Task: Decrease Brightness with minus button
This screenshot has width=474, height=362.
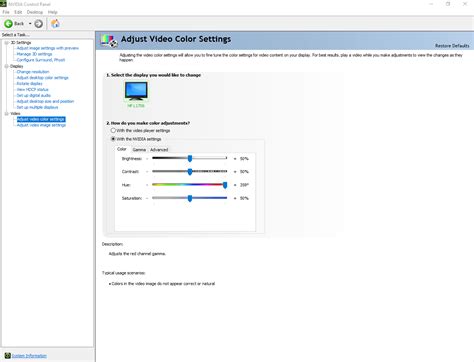Action: click(x=147, y=159)
